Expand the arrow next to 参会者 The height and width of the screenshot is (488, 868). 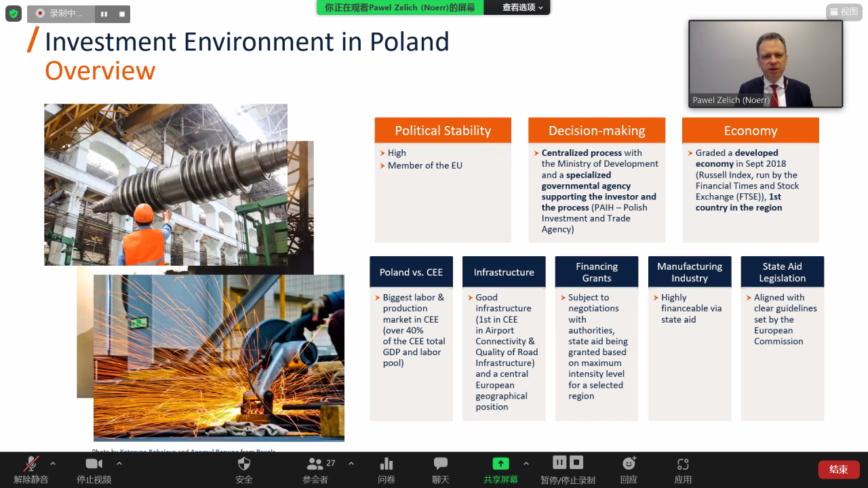coord(351,464)
